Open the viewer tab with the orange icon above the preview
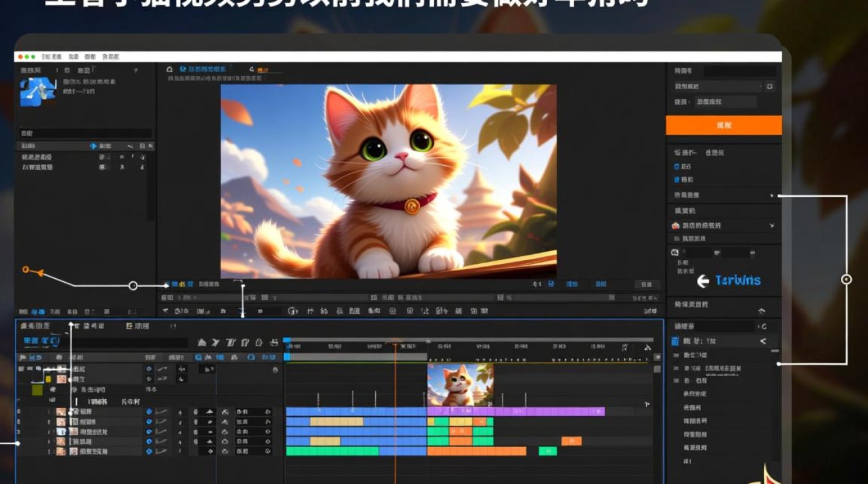Image resolution: width=868 pixels, height=484 pixels. [x=258, y=69]
